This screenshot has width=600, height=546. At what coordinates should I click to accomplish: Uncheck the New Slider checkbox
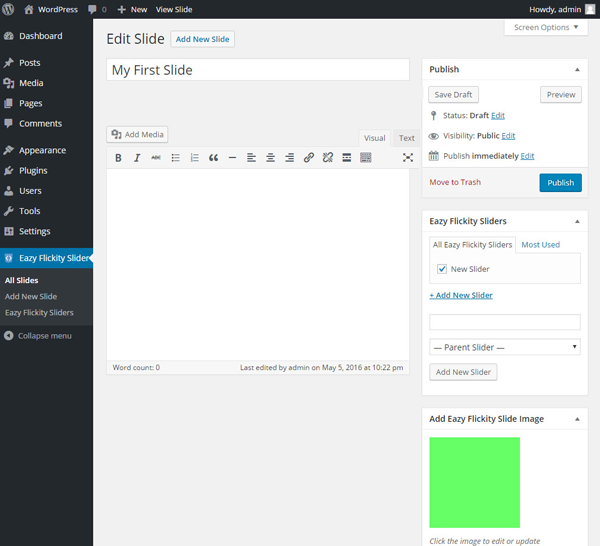pos(442,269)
